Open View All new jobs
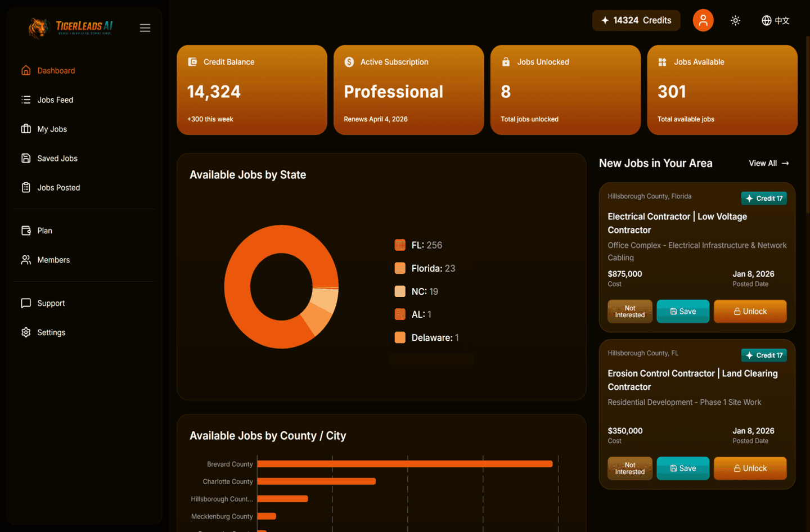The width and height of the screenshot is (810, 532). (768, 163)
